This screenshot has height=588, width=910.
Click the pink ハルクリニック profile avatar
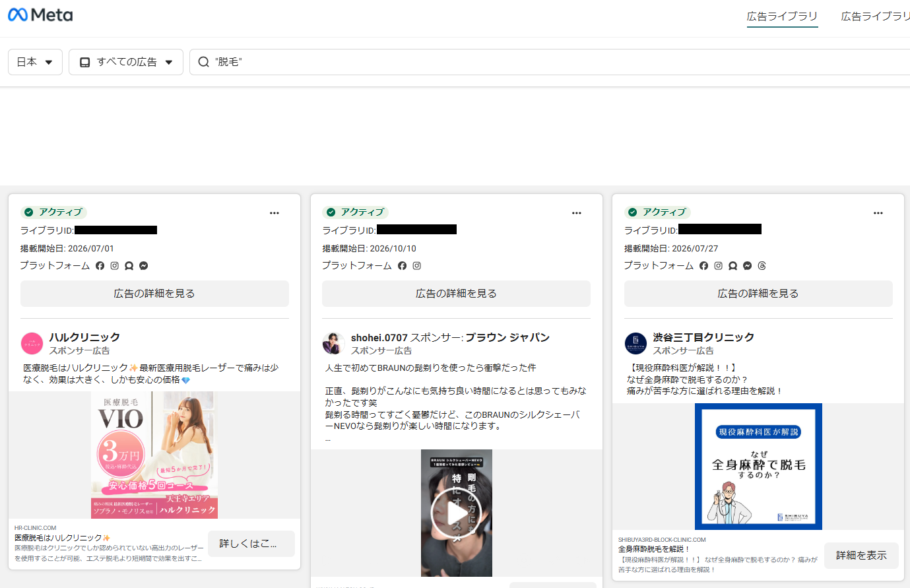tap(32, 344)
